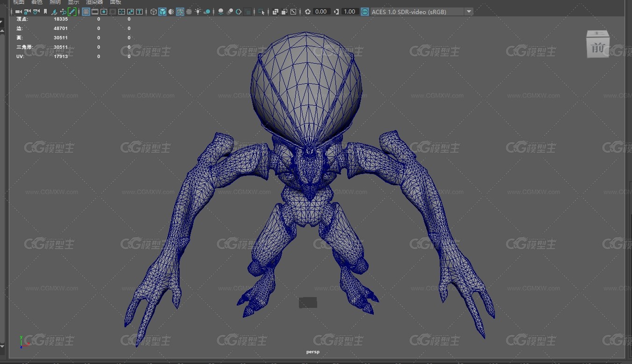The height and width of the screenshot is (364, 632).
Task: Click the UV count 17913
Action: (x=61, y=57)
